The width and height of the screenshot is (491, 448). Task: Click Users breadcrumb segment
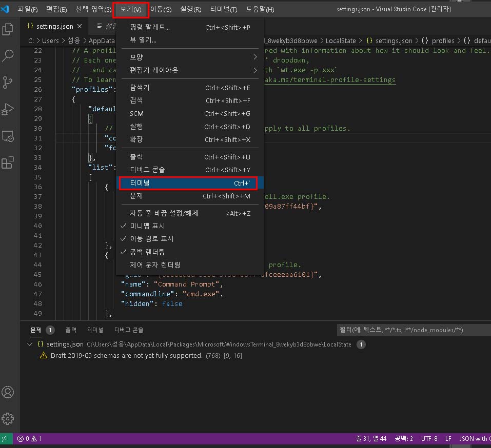(50, 40)
